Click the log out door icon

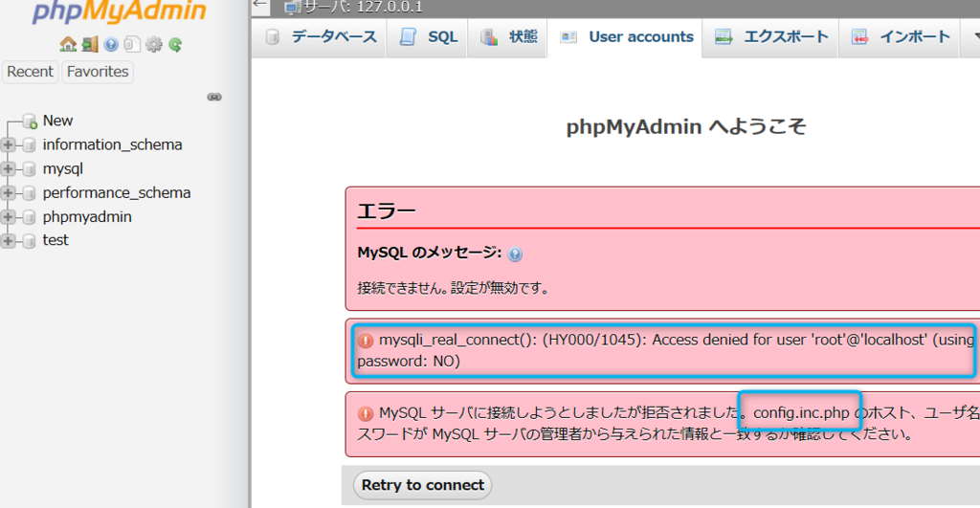pyautogui.click(x=90, y=44)
